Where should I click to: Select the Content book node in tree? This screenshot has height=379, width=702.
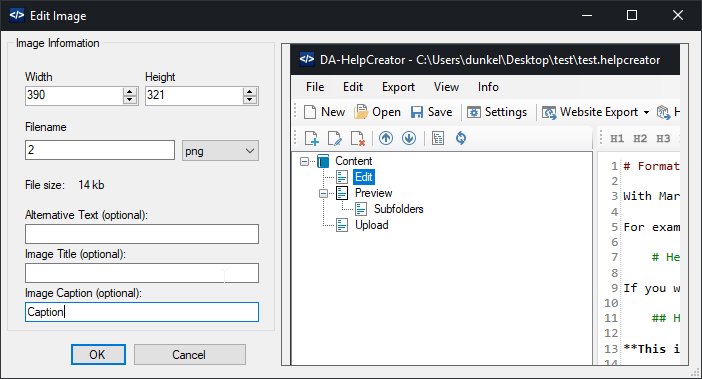354,161
